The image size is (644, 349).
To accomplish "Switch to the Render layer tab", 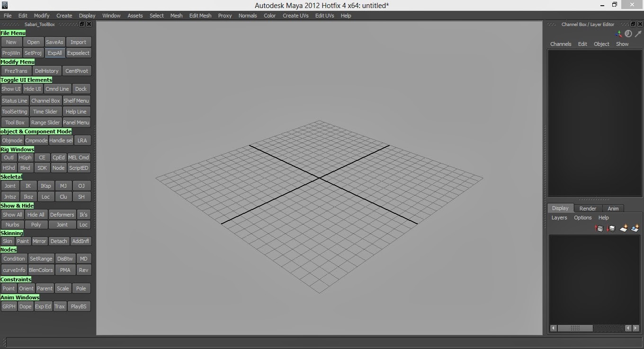I will pos(588,209).
